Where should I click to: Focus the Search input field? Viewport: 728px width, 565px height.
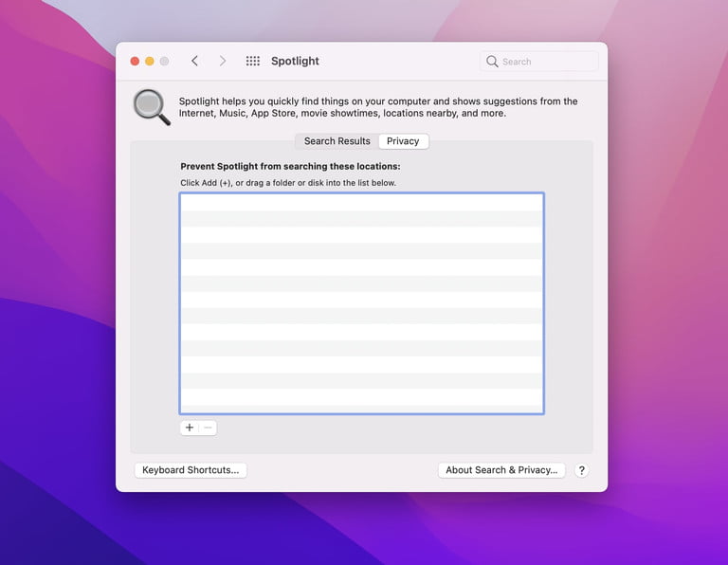click(539, 62)
